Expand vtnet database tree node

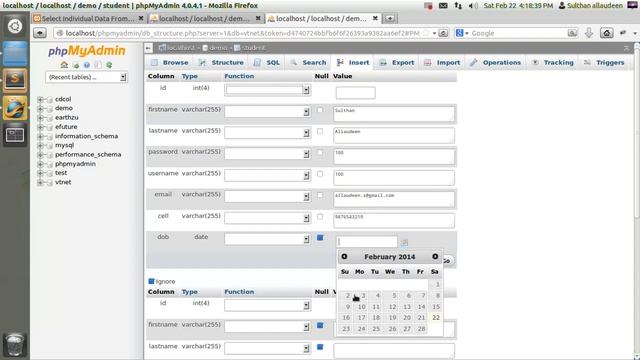point(40,182)
